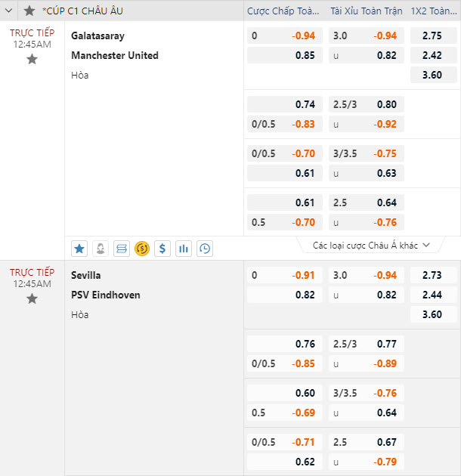The image size is (461, 476).
Task: Toggle favorite star under Sevilla match time
Action: (x=32, y=298)
